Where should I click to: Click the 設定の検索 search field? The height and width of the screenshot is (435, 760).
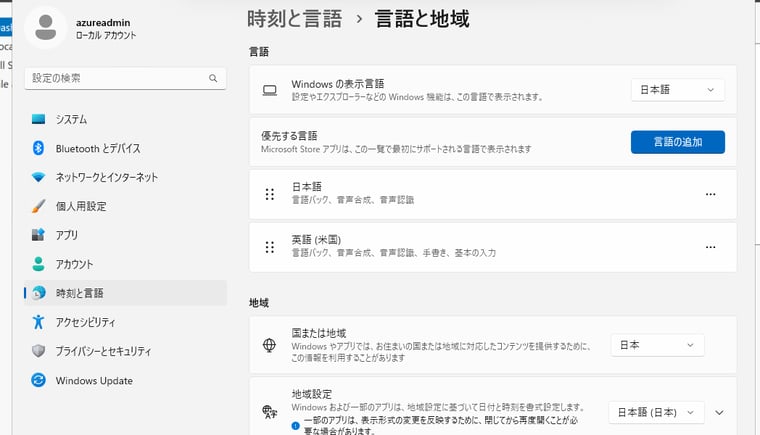tap(126, 78)
